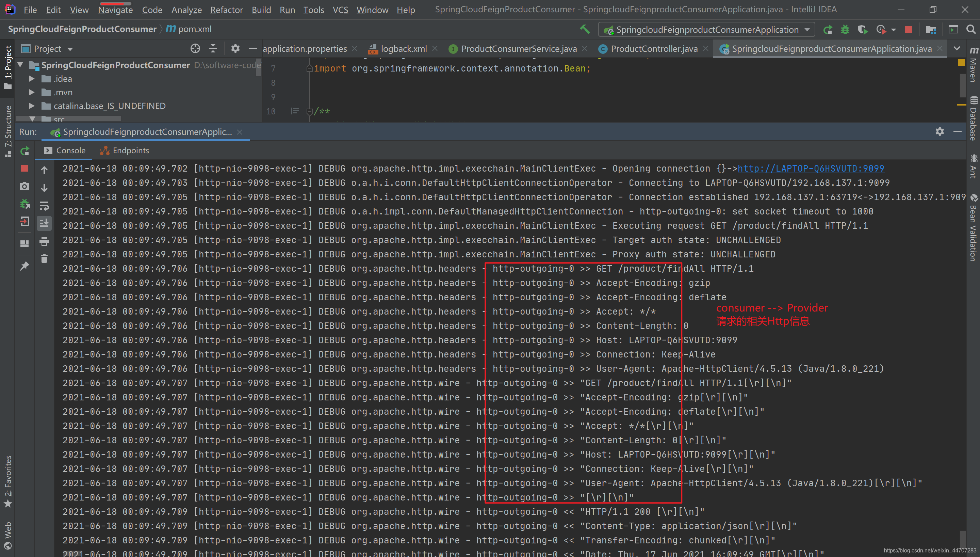Screen dimensions: 980x557
Task: Collapse all icon in Project panel
Action: pos(213,49)
